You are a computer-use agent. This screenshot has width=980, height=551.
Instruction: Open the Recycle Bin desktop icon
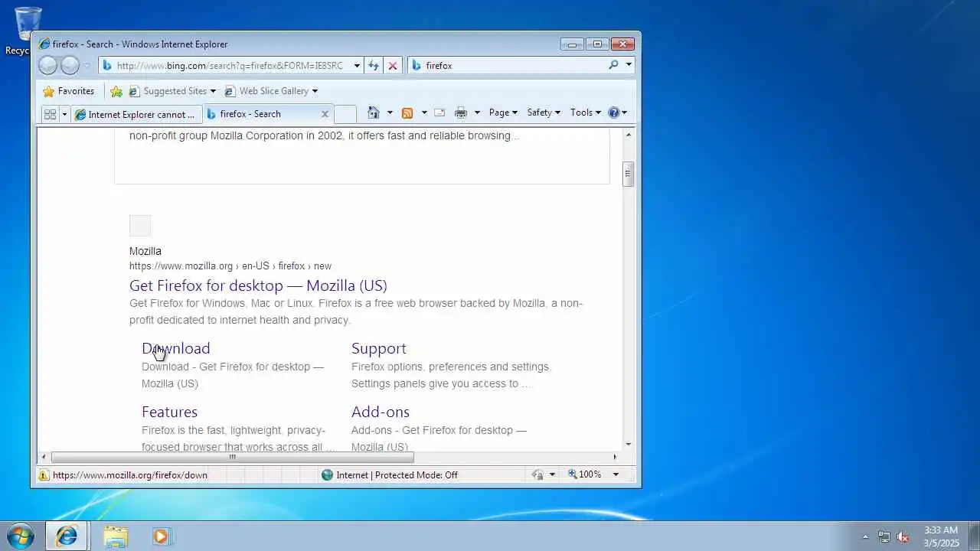point(28,31)
